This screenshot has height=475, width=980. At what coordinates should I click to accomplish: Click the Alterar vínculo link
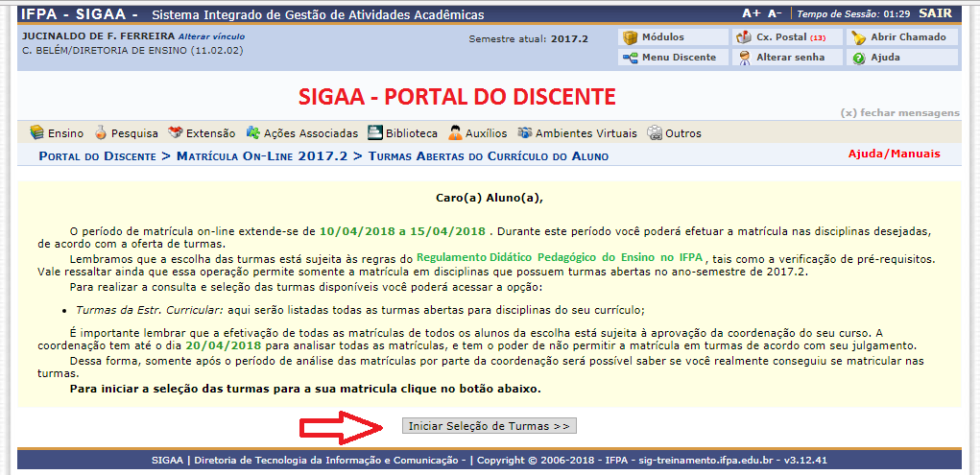[211, 36]
